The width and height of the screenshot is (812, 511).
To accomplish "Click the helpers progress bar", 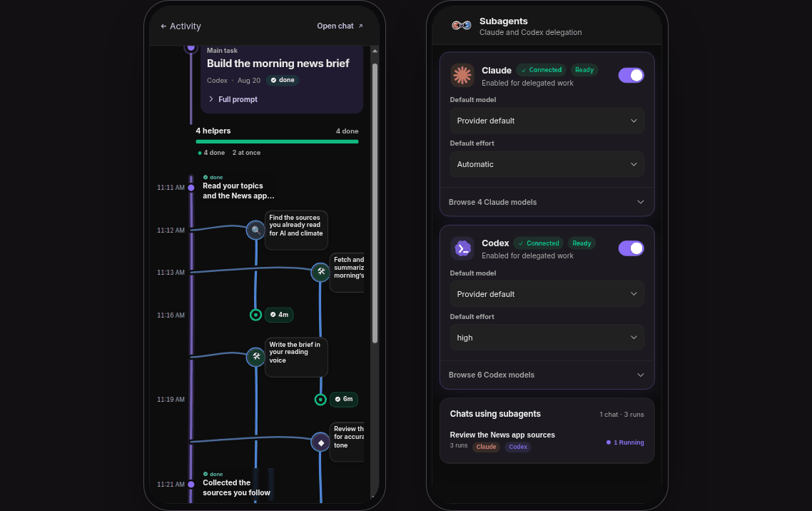I will pyautogui.click(x=277, y=141).
